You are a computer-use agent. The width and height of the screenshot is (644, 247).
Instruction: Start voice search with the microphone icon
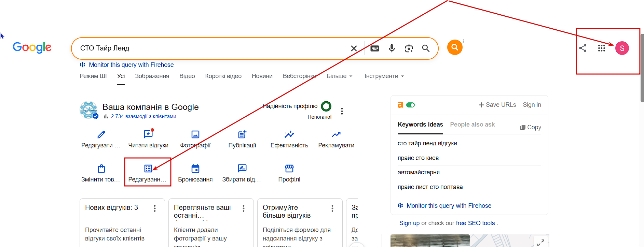pyautogui.click(x=392, y=48)
